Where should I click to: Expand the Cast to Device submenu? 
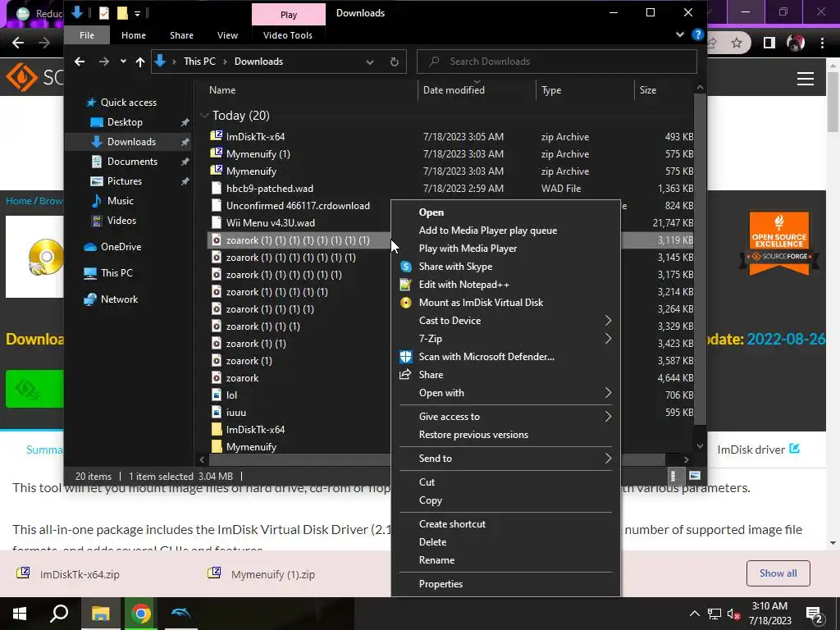[x=608, y=321]
